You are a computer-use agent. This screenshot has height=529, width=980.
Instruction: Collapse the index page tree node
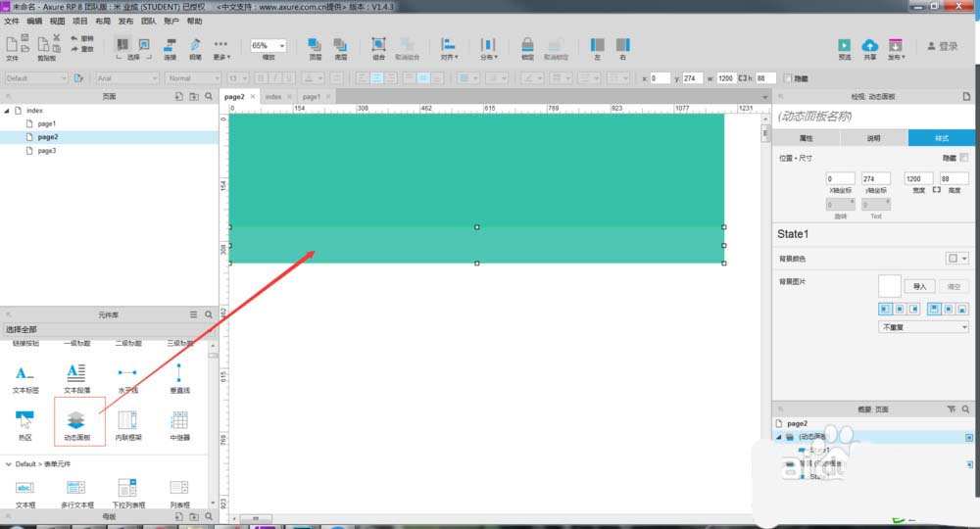(7, 111)
